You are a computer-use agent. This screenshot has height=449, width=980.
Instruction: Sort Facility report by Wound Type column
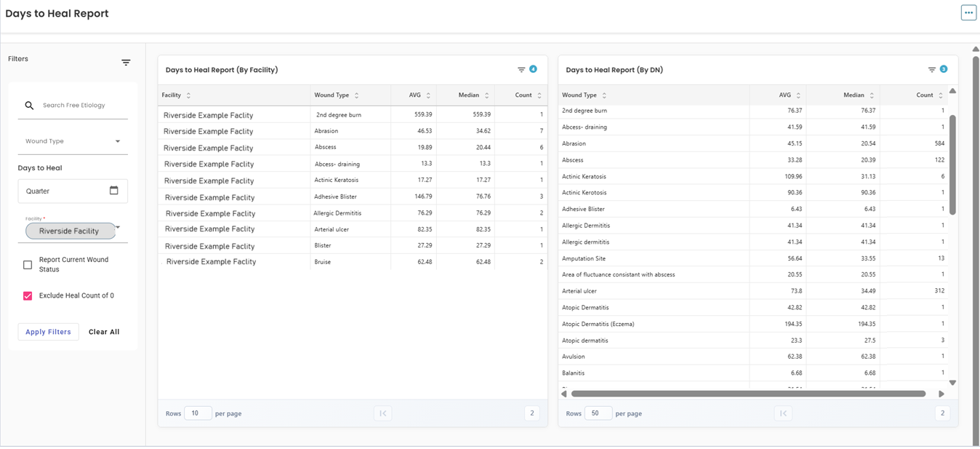coord(356,95)
